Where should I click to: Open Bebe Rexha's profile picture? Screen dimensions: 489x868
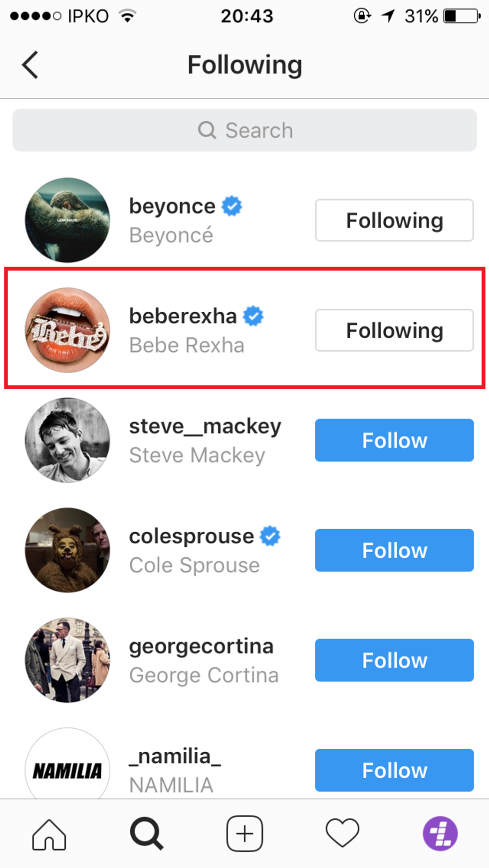point(67,330)
